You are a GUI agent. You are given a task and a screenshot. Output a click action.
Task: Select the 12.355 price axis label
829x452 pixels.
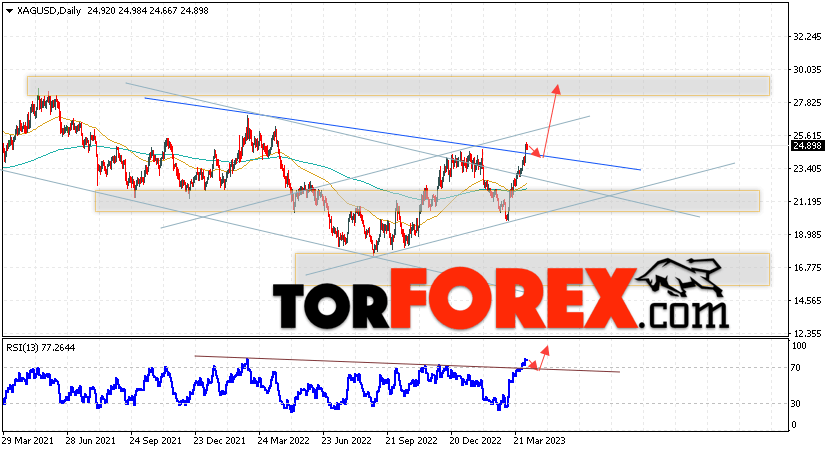(807, 334)
